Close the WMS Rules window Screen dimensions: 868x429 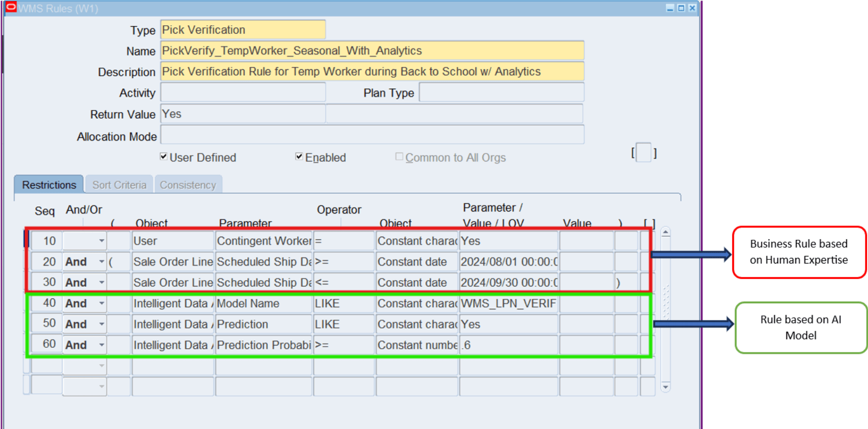[692, 8]
